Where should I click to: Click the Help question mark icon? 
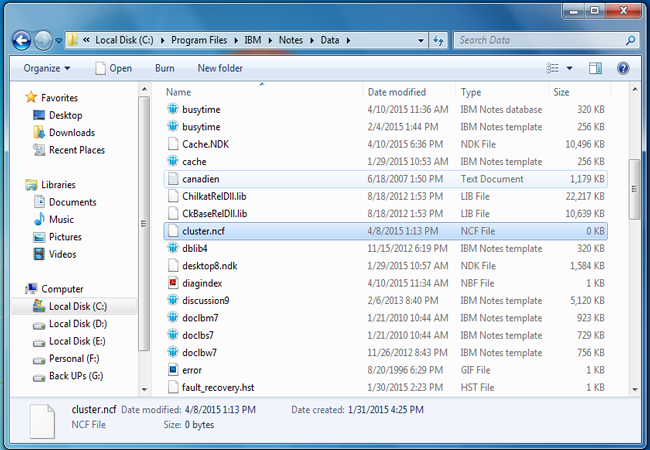(623, 68)
